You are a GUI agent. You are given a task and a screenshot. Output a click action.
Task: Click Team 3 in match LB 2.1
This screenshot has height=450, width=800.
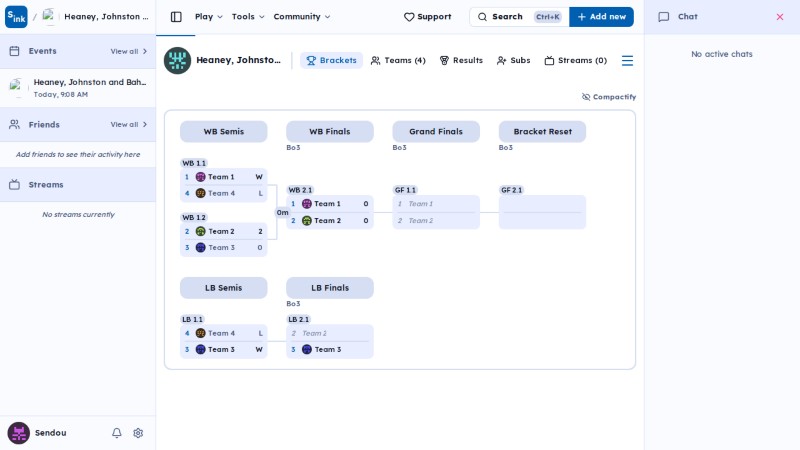tap(330, 349)
